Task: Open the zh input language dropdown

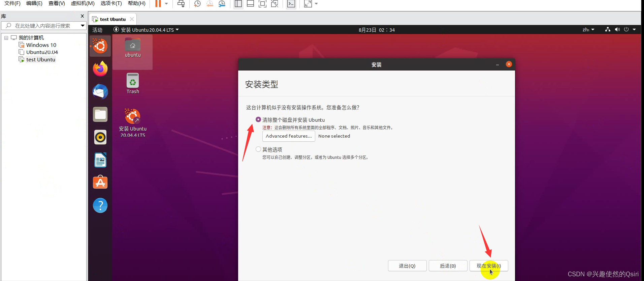Action: [x=588, y=30]
